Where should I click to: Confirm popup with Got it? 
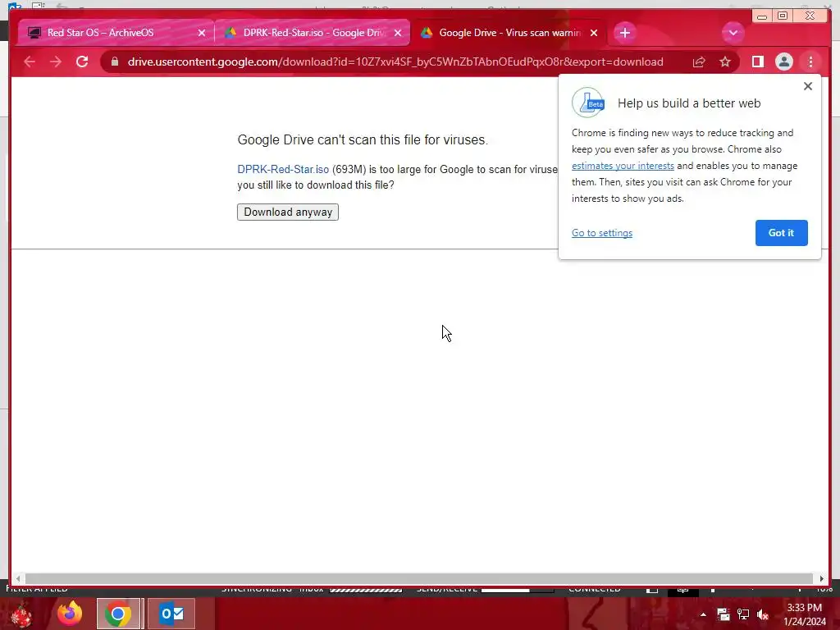(x=781, y=233)
